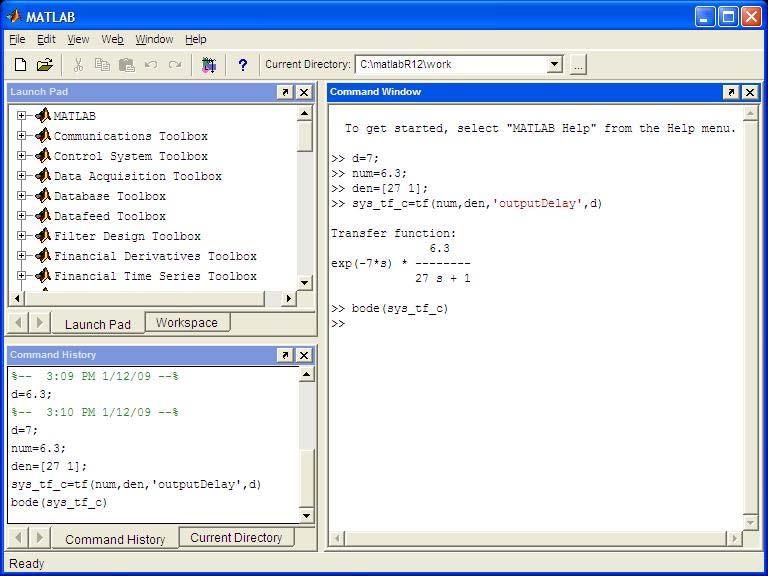
Task: Expand the Communications Toolbox node
Action: [21, 136]
